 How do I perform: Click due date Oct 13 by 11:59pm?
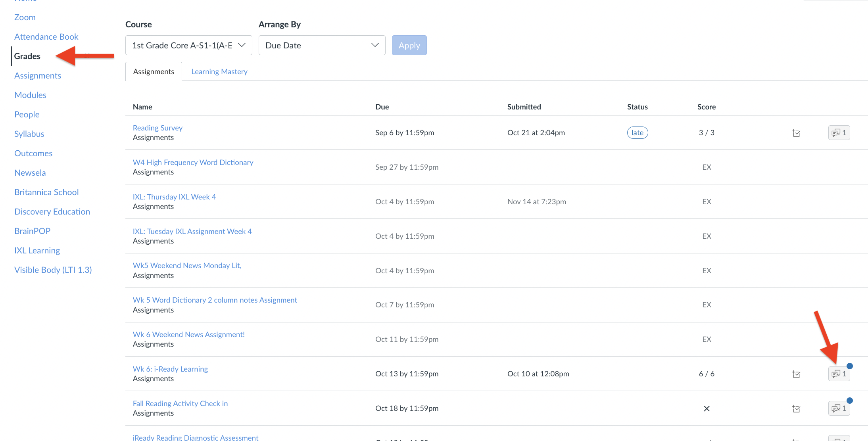click(407, 374)
